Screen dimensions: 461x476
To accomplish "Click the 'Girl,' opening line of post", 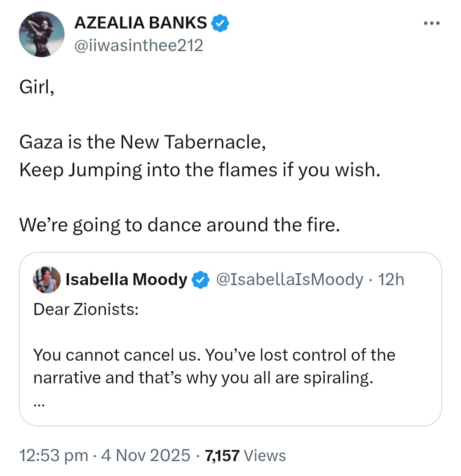I will pos(37,88).
